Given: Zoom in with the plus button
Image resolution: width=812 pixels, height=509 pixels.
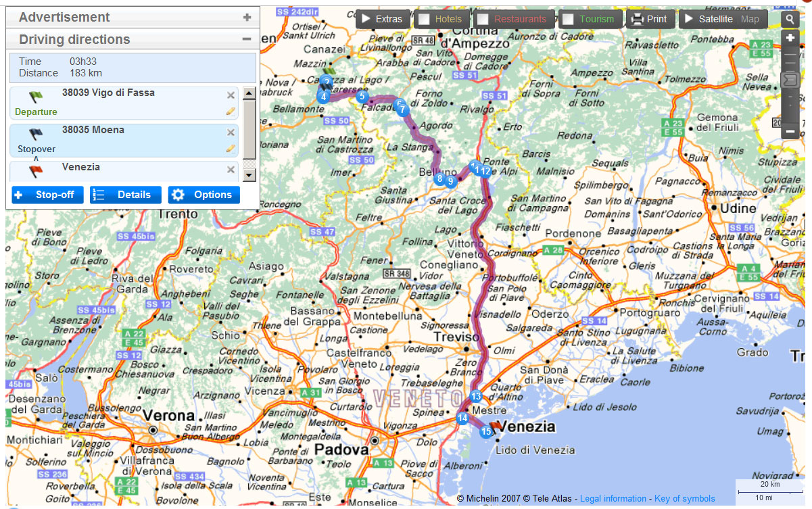Looking at the screenshot, I should (790, 39).
